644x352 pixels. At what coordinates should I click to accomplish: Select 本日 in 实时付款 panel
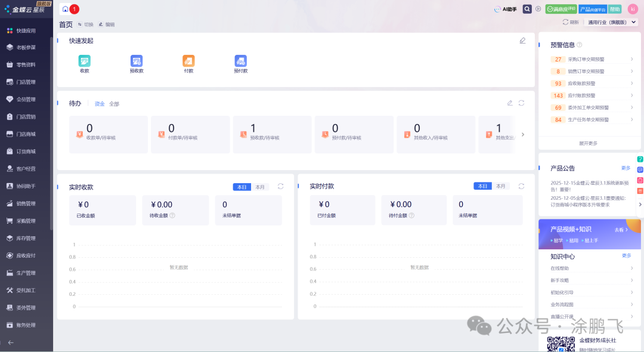click(482, 186)
